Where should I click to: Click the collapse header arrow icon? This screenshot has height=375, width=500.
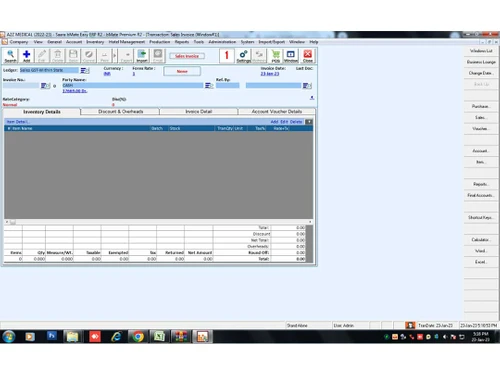[x=312, y=98]
